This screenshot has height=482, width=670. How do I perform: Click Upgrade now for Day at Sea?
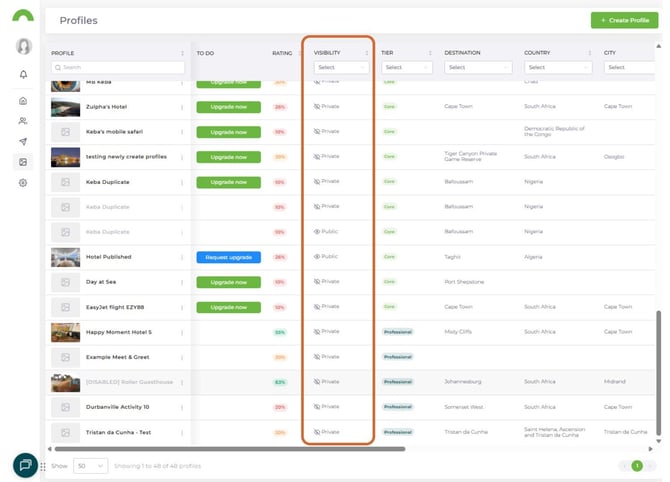[229, 282]
